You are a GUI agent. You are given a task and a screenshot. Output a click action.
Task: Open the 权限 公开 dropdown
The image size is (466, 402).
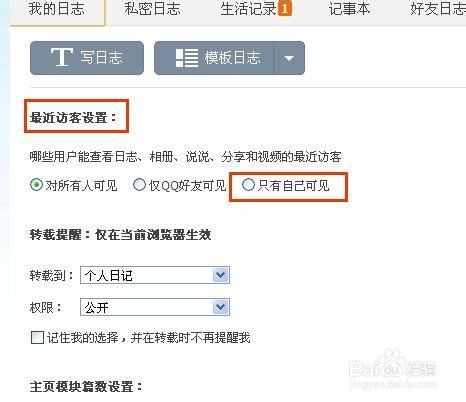pyautogui.click(x=155, y=307)
